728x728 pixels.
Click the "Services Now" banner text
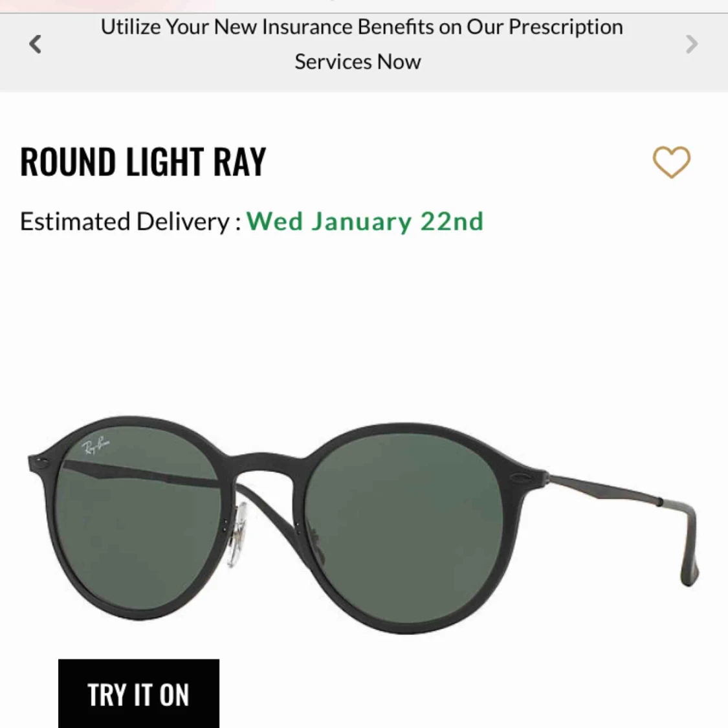pos(358,62)
